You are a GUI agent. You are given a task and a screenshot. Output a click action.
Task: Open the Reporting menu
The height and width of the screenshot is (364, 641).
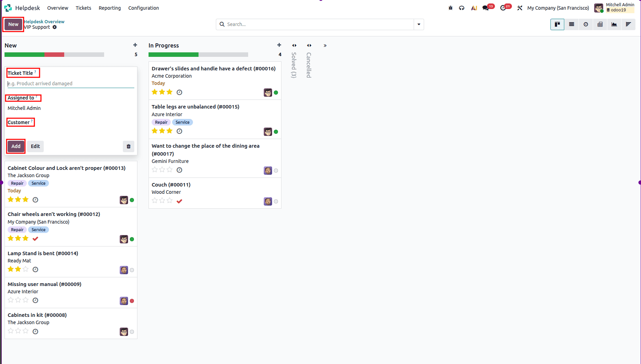pos(110,8)
